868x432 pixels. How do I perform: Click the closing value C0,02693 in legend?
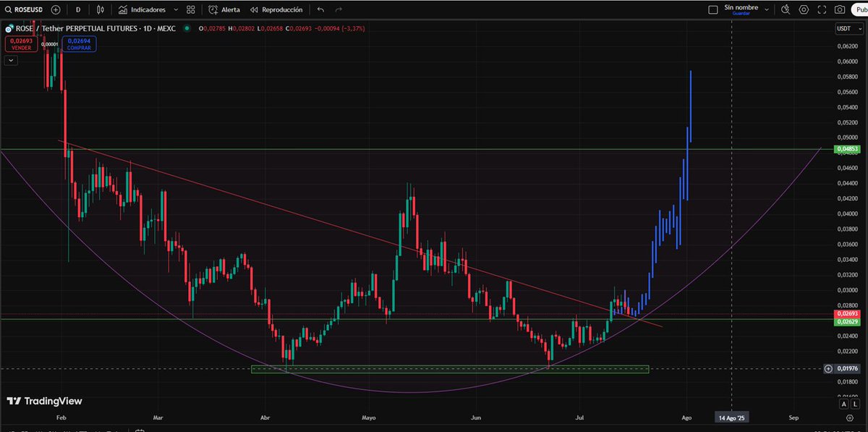[300, 28]
